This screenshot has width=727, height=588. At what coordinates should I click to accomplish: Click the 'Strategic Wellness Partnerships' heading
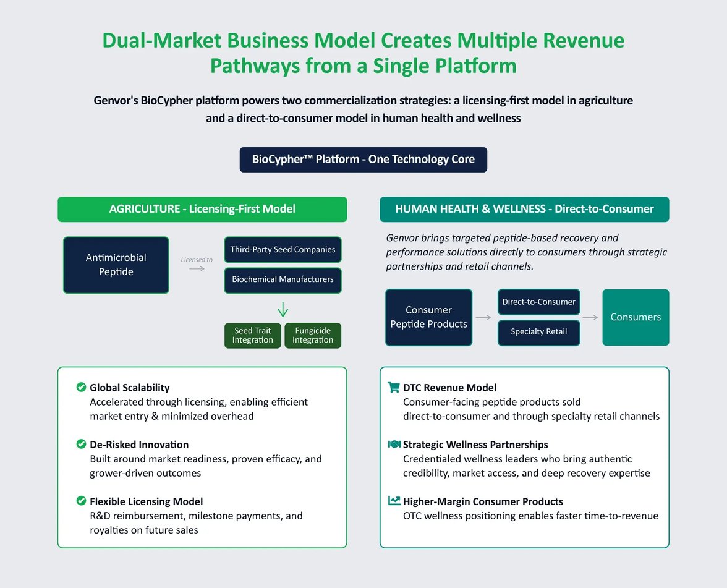pyautogui.click(x=476, y=444)
